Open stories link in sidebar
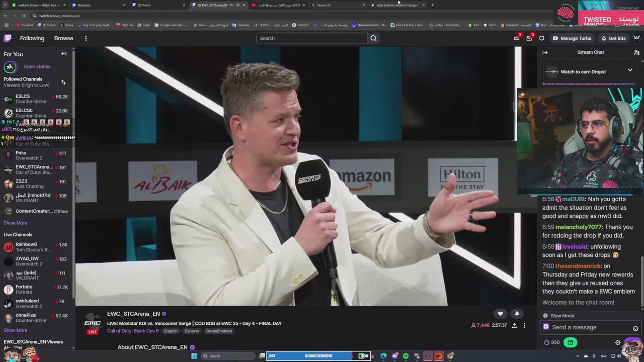This screenshot has height=362, width=644. 37,66
